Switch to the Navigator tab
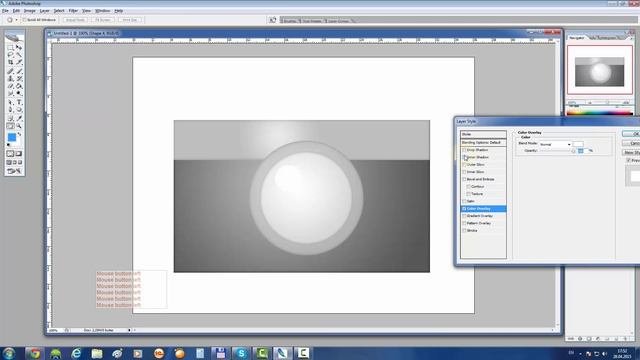Viewport: 640px width, 360px height. [x=577, y=38]
